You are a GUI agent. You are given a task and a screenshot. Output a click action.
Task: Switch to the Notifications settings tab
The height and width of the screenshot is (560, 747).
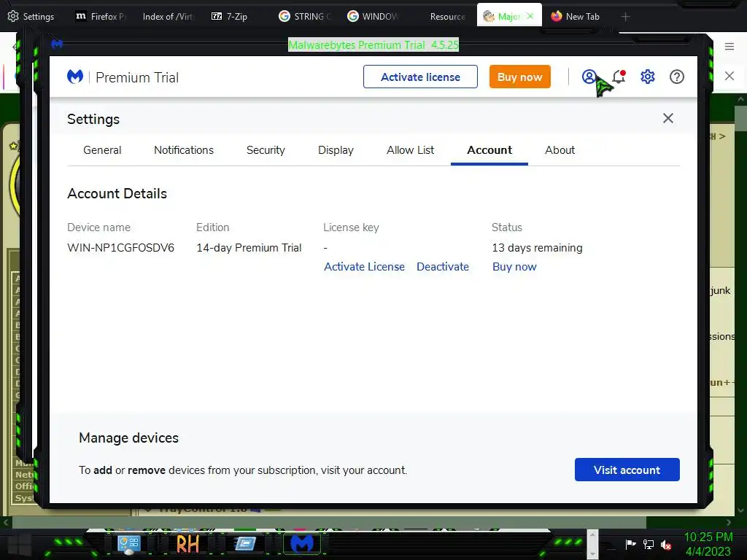point(183,150)
